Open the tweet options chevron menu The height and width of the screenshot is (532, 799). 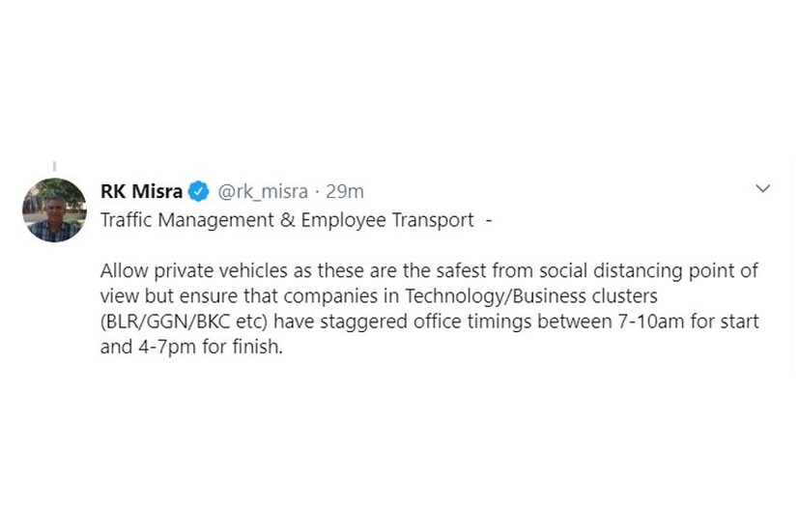click(x=762, y=188)
